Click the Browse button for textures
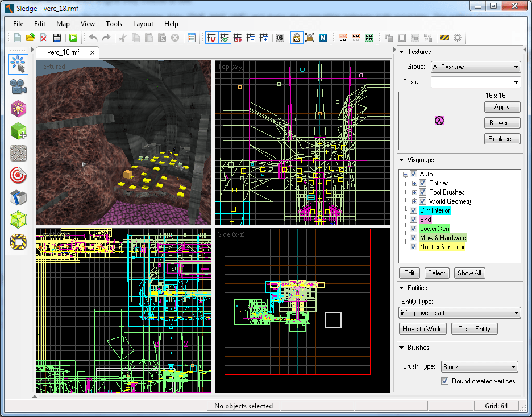The height and width of the screenshot is (417, 532). pyautogui.click(x=502, y=123)
